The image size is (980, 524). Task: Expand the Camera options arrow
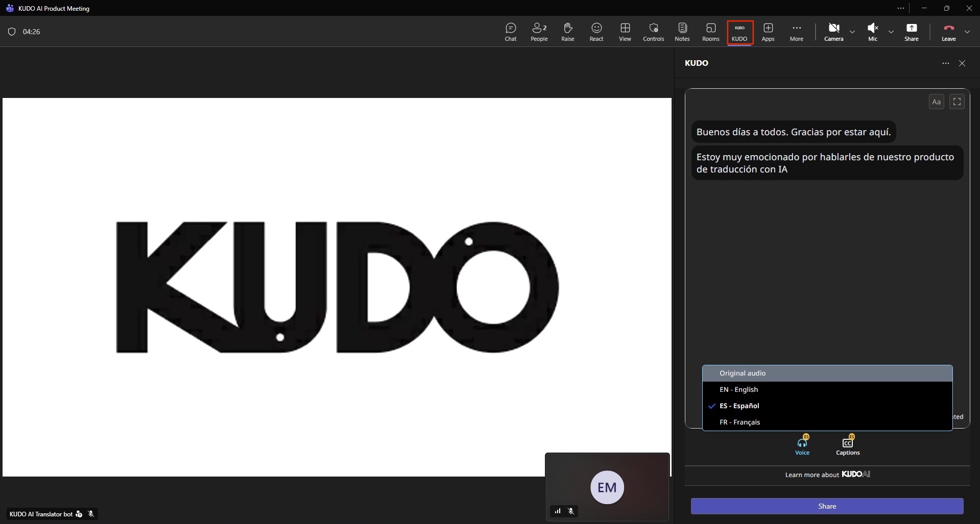tap(852, 32)
